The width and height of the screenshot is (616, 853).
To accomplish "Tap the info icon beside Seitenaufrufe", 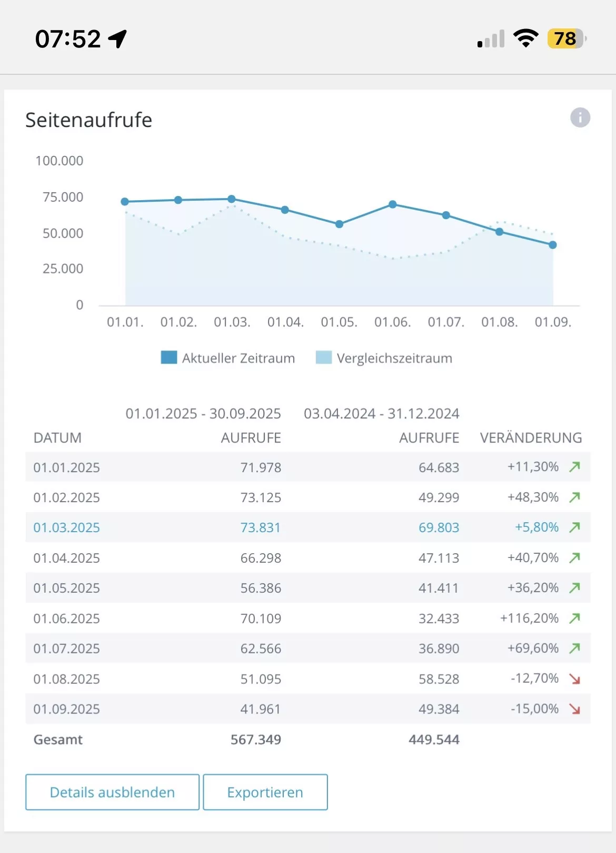I will pos(580,117).
